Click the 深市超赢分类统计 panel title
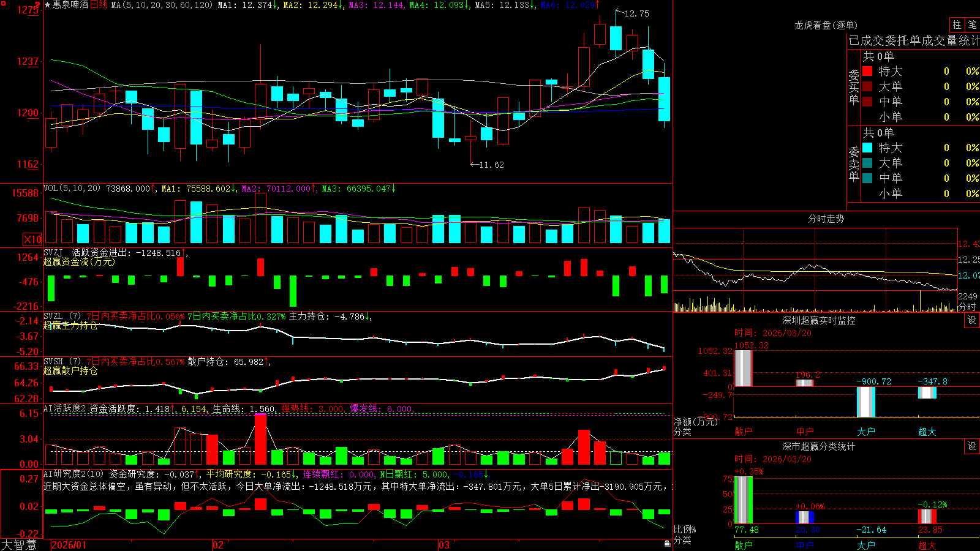The height and width of the screenshot is (551, 980). (818, 446)
